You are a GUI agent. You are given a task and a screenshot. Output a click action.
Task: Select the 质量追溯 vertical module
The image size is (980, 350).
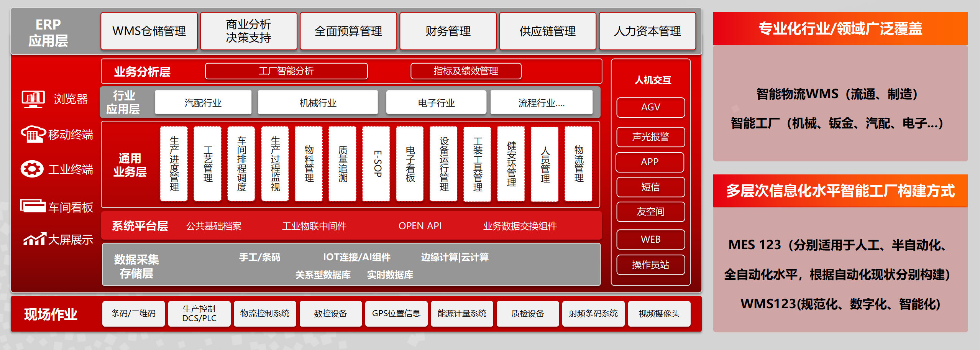tap(343, 164)
